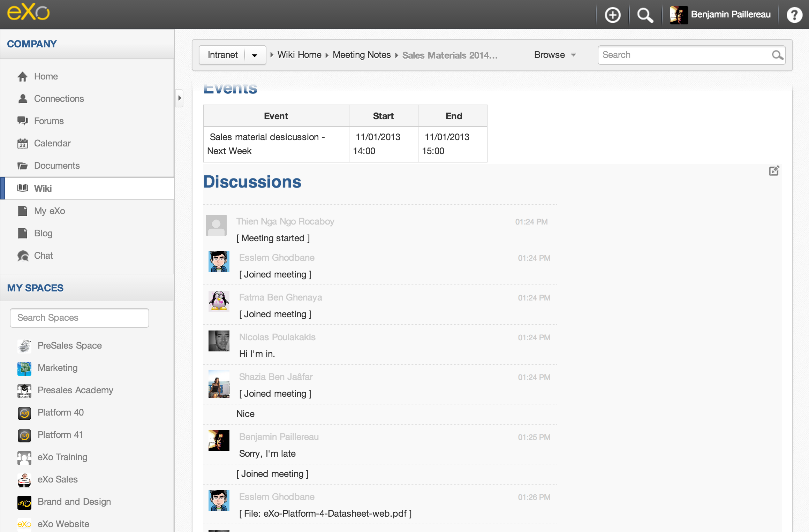809x532 pixels.
Task: Click the Chat bubble icon
Action: coord(23,256)
